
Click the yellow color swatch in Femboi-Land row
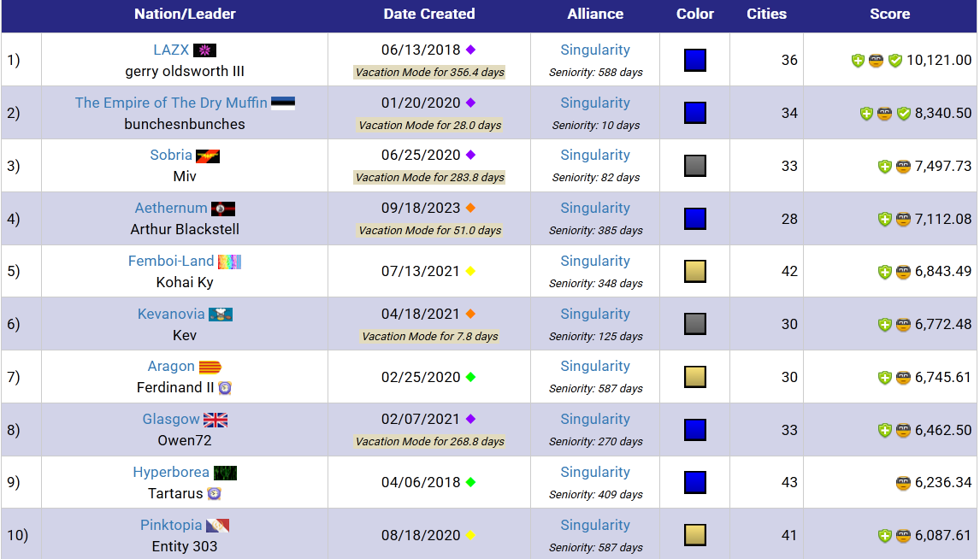point(695,272)
